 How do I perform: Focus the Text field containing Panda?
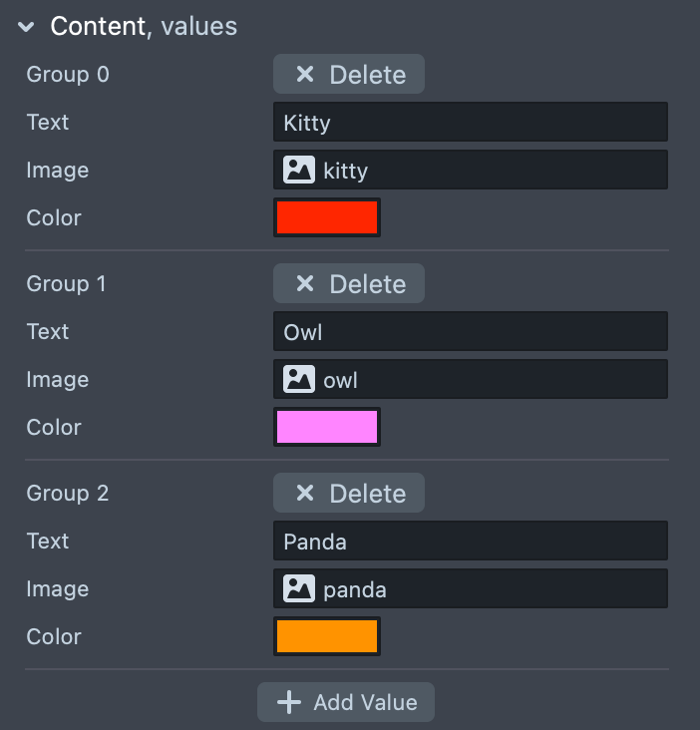[470, 542]
